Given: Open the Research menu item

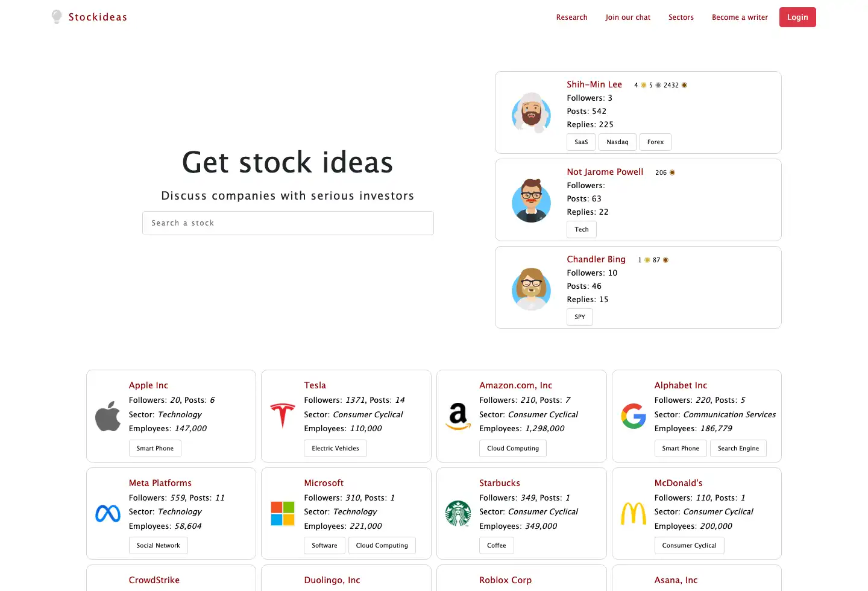Looking at the screenshot, I should tap(571, 17).
